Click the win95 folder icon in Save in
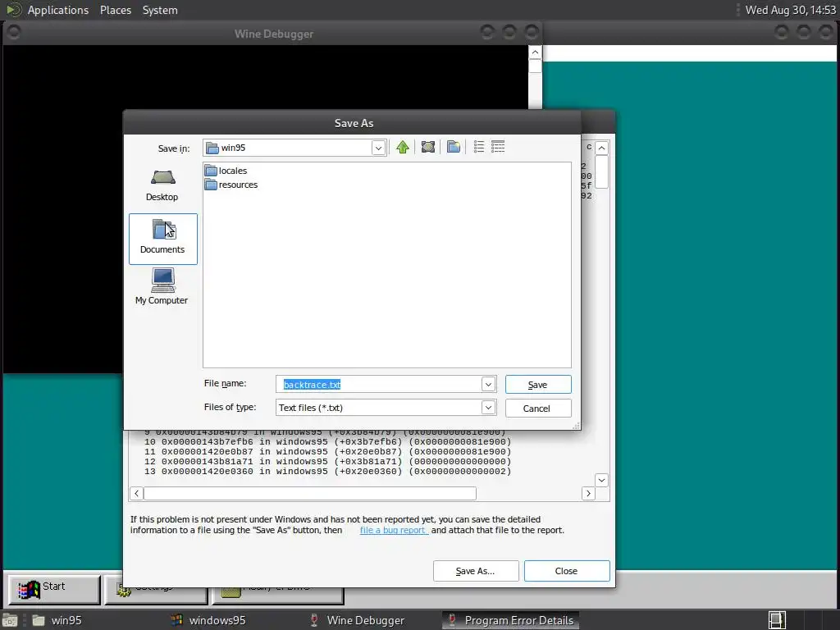Image resolution: width=840 pixels, height=630 pixels. pyautogui.click(x=212, y=148)
